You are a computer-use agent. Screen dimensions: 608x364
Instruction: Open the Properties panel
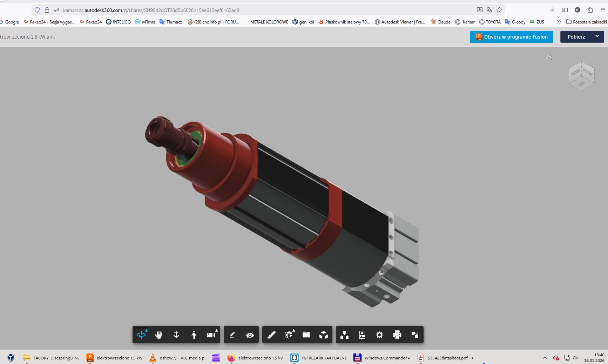click(x=362, y=335)
